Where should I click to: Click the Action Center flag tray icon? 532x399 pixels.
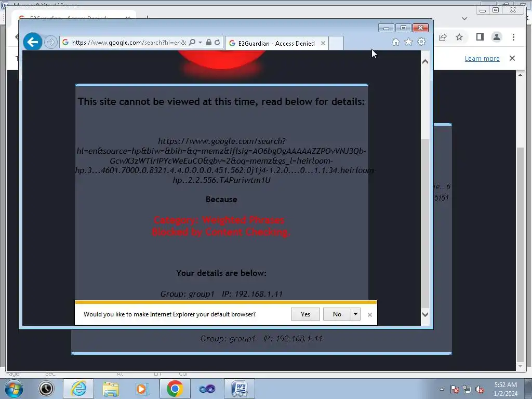455,390
